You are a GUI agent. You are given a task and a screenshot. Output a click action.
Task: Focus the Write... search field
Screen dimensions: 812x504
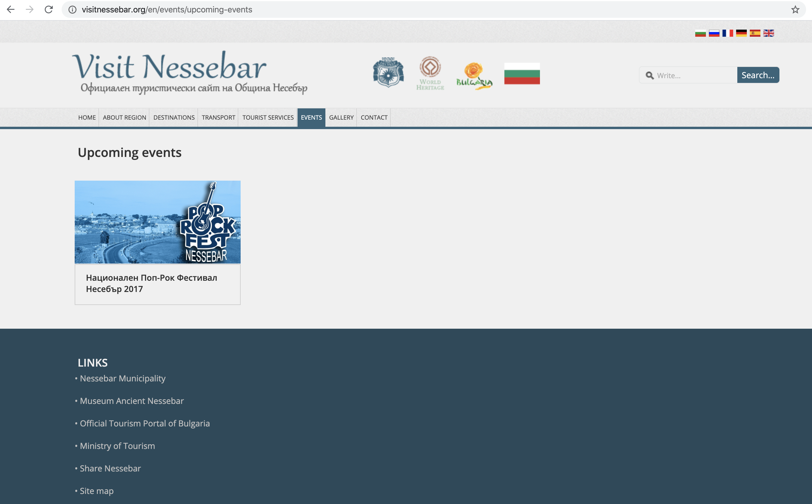coord(688,75)
